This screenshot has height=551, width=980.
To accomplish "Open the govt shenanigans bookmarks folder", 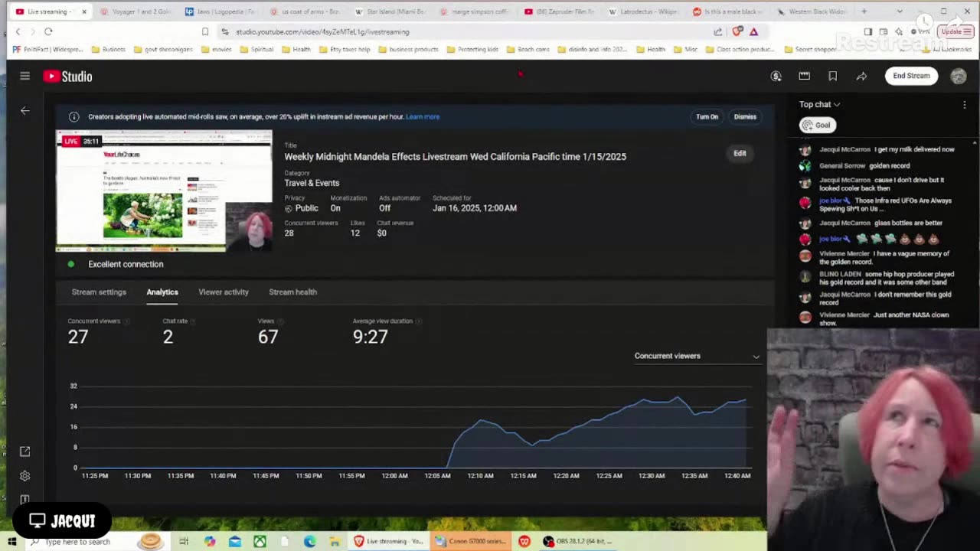I will 162,49.
